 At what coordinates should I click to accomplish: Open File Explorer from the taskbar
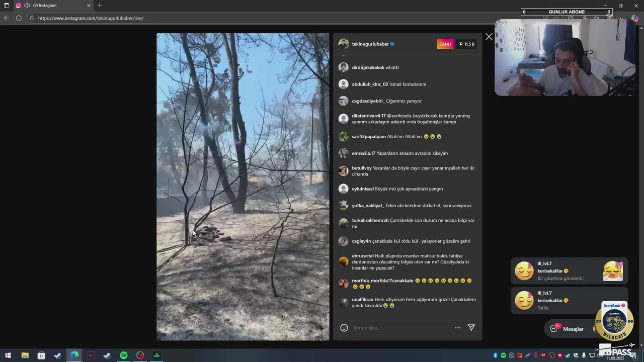pos(25,355)
